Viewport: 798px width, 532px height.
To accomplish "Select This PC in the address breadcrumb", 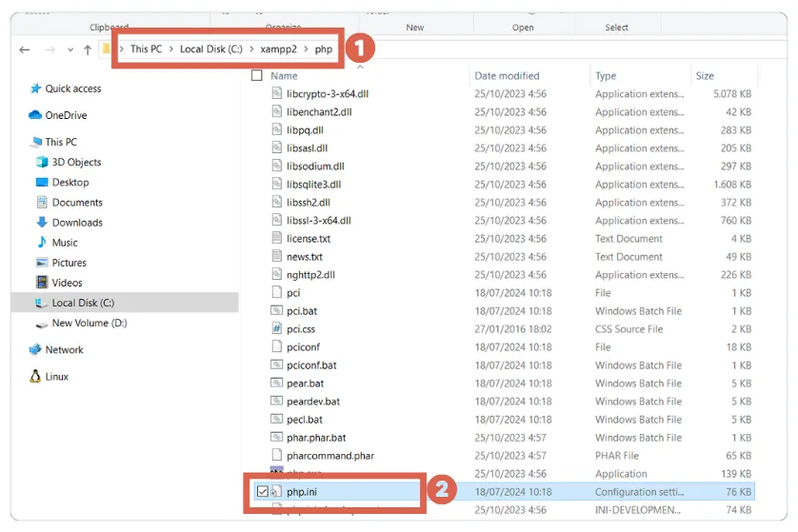I will coord(146,49).
